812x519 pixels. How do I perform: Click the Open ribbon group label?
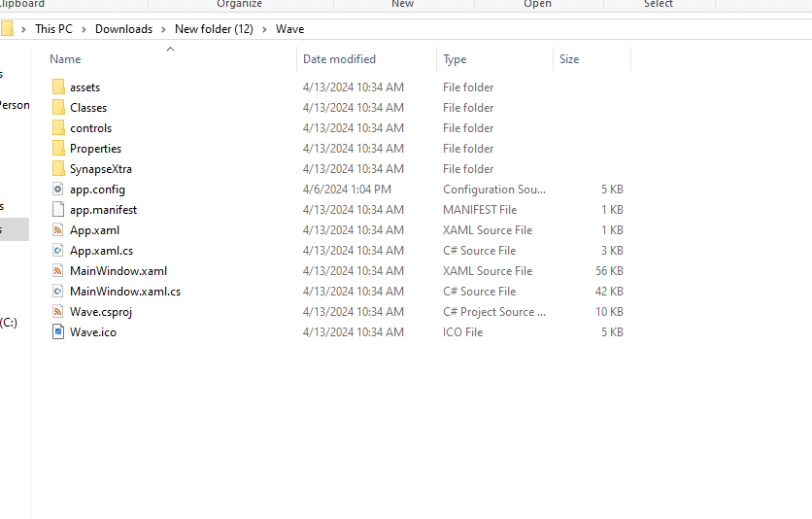(537, 4)
